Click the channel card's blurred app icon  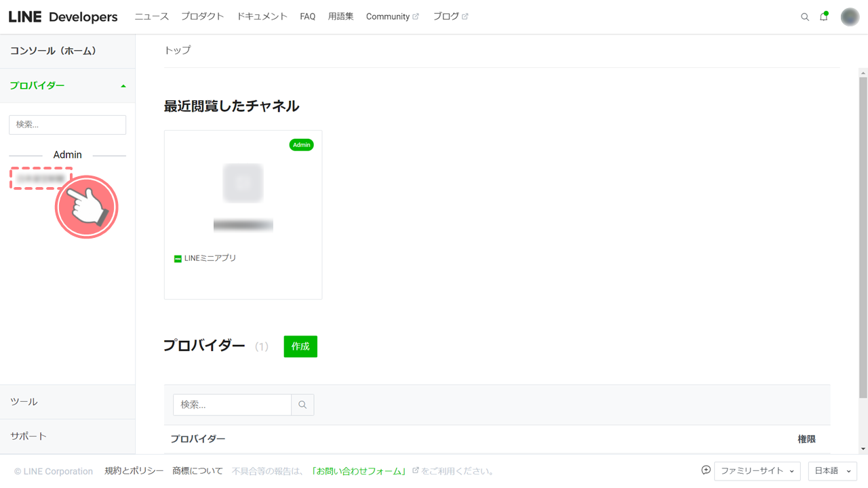tap(243, 182)
